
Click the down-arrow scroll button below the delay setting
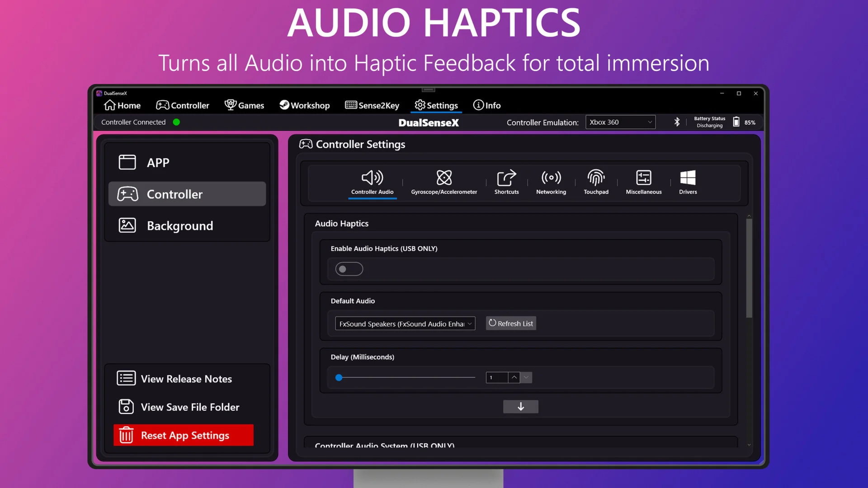tap(520, 407)
